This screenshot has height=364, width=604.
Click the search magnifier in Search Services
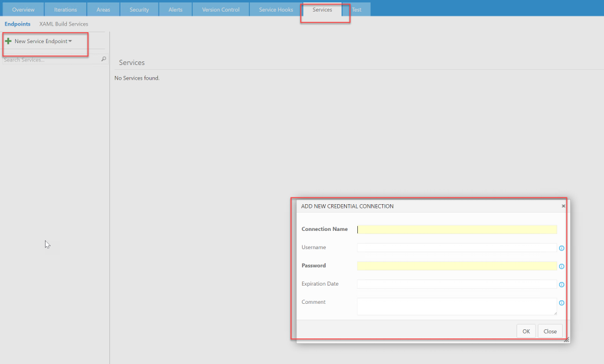click(103, 59)
